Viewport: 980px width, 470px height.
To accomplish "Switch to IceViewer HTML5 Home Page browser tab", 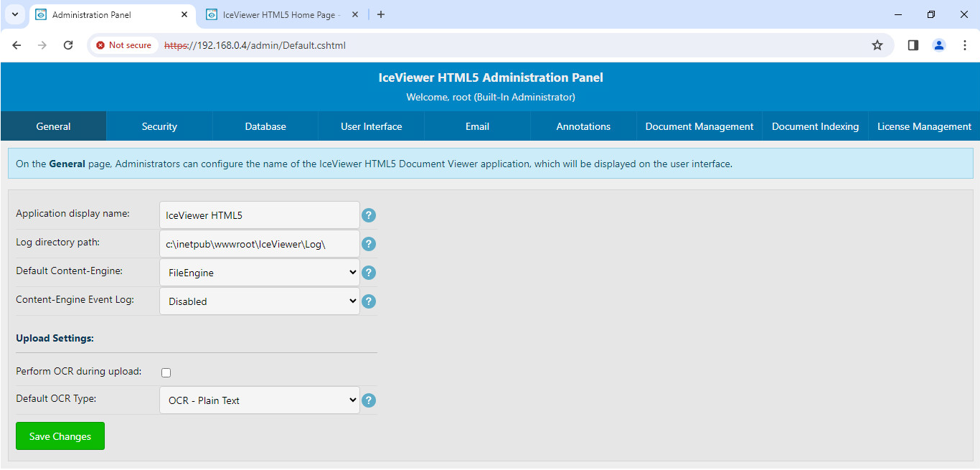I will 281,14.
